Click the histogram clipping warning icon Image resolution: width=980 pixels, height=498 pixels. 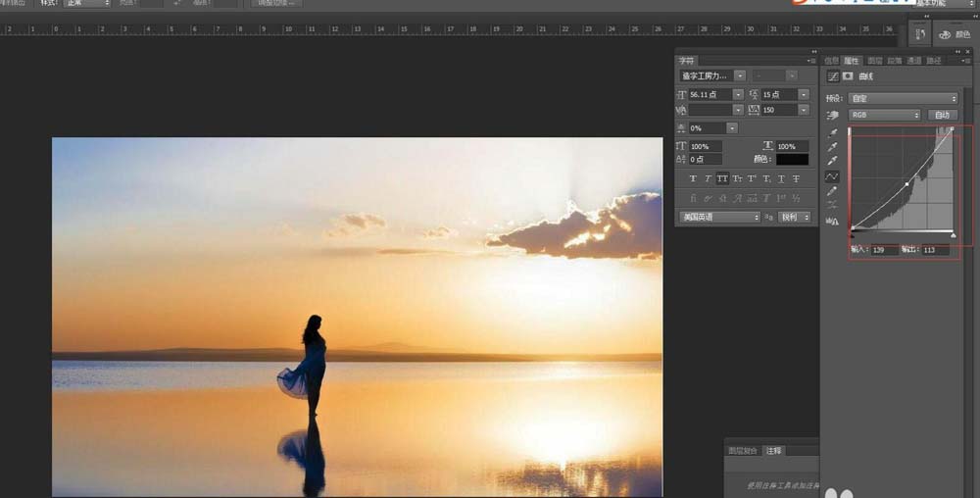(832, 221)
